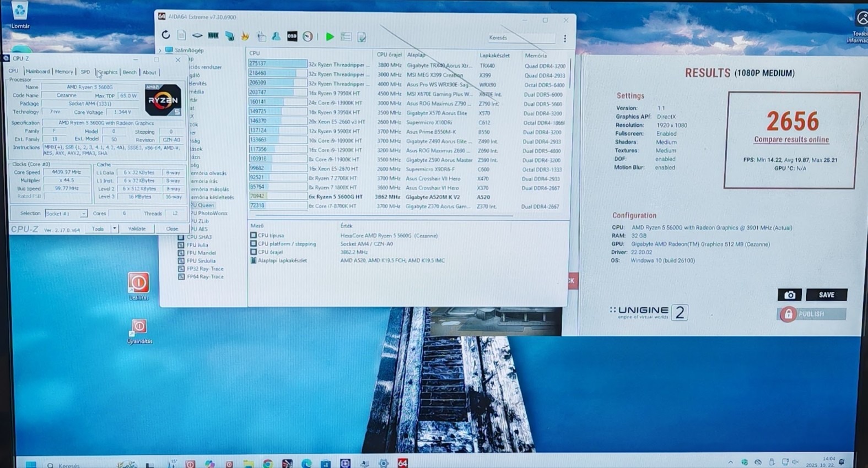
Task: Select the 6x Core i7-8700K HT row
Action: coord(408,206)
